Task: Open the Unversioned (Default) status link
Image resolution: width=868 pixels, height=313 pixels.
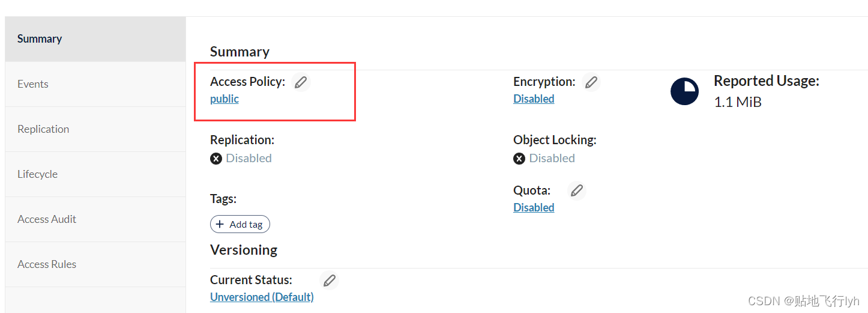Action: pos(262,297)
